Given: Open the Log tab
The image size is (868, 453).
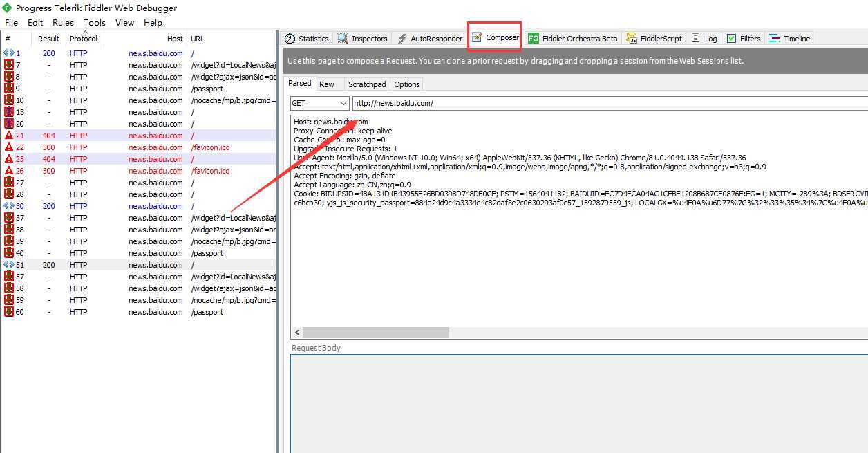Looking at the screenshot, I should pos(704,39).
